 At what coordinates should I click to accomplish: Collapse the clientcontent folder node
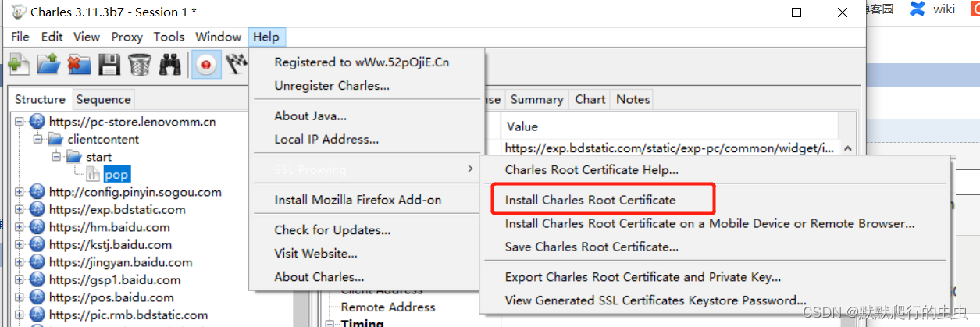coord(37,139)
